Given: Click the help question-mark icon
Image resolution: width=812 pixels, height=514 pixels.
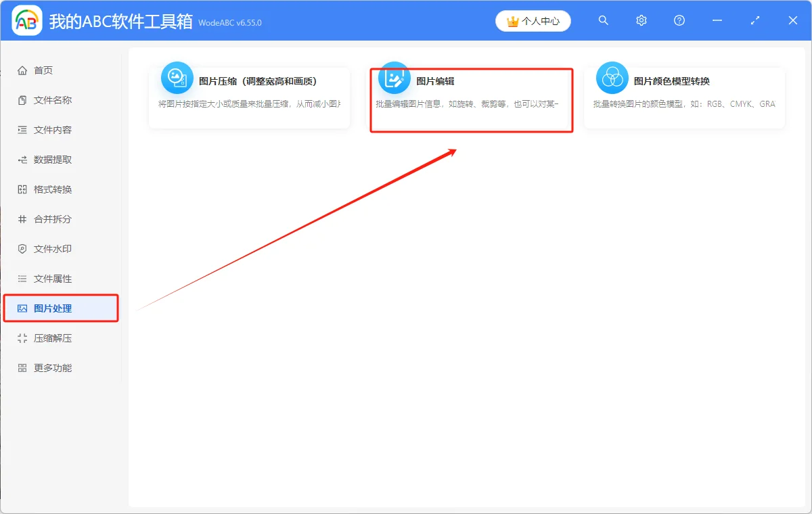Looking at the screenshot, I should 679,20.
